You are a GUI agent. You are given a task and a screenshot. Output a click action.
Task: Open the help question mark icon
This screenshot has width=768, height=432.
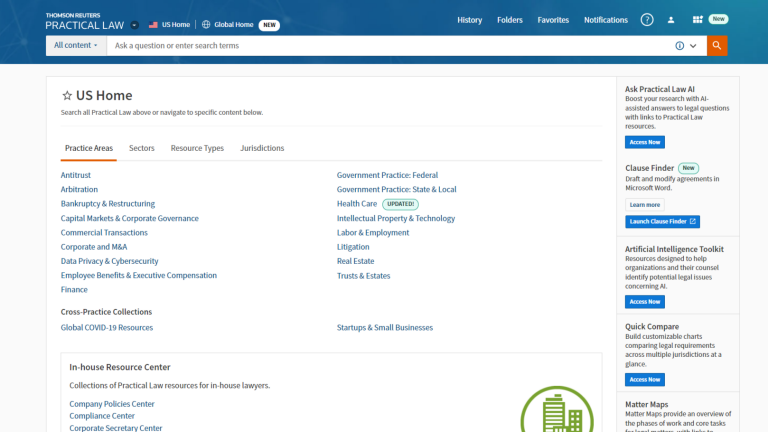point(647,20)
